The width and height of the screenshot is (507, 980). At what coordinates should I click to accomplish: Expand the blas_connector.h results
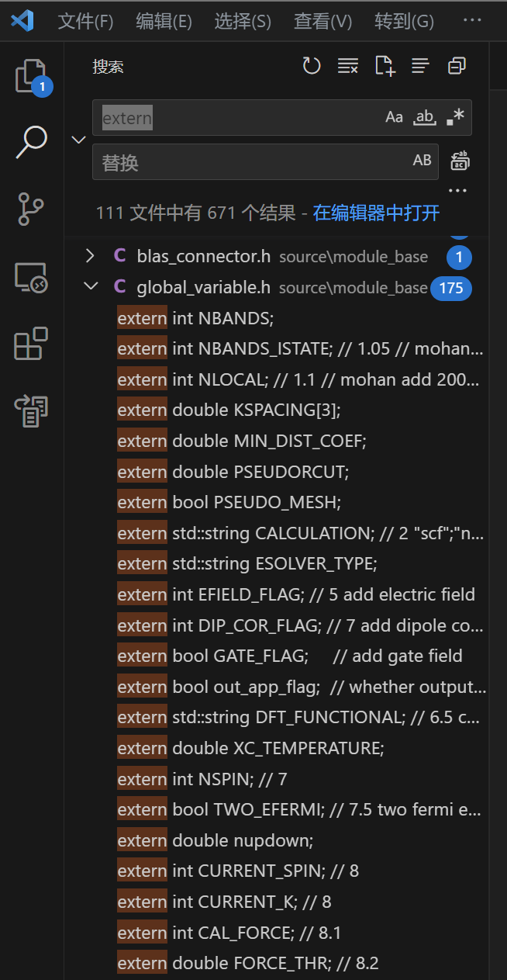[90, 256]
